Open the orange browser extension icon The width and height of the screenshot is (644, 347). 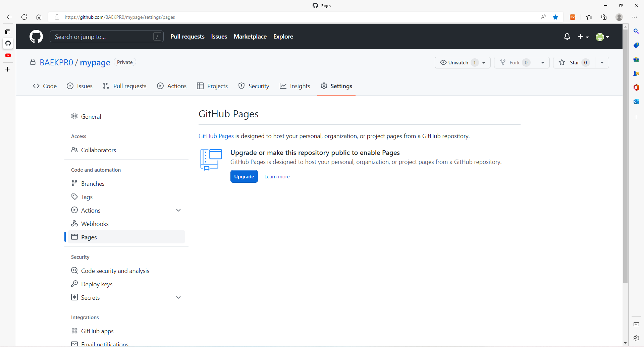pos(573,17)
